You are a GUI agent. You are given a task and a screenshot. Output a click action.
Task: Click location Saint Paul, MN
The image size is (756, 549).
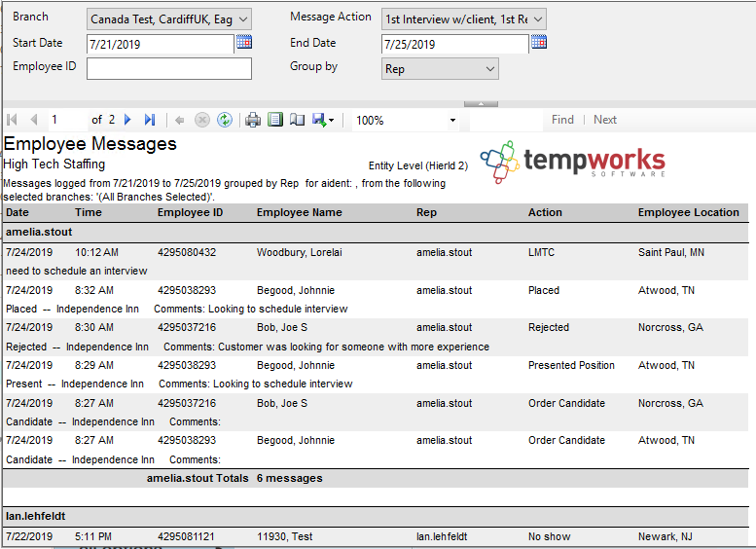click(671, 252)
